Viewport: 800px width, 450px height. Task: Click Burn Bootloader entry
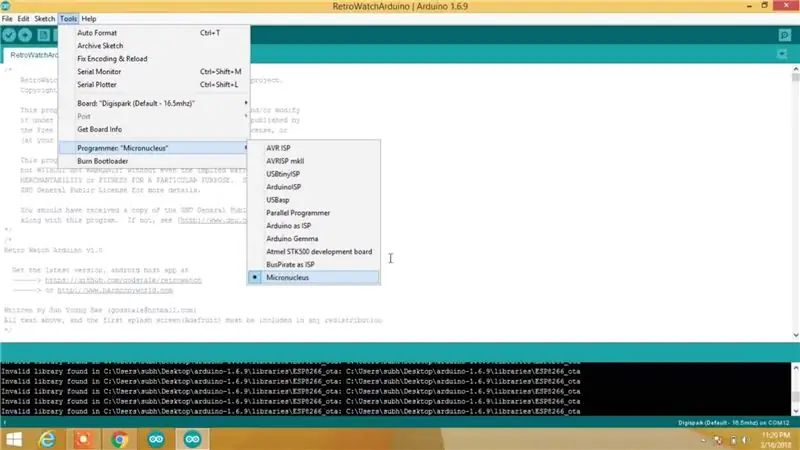tap(154, 161)
